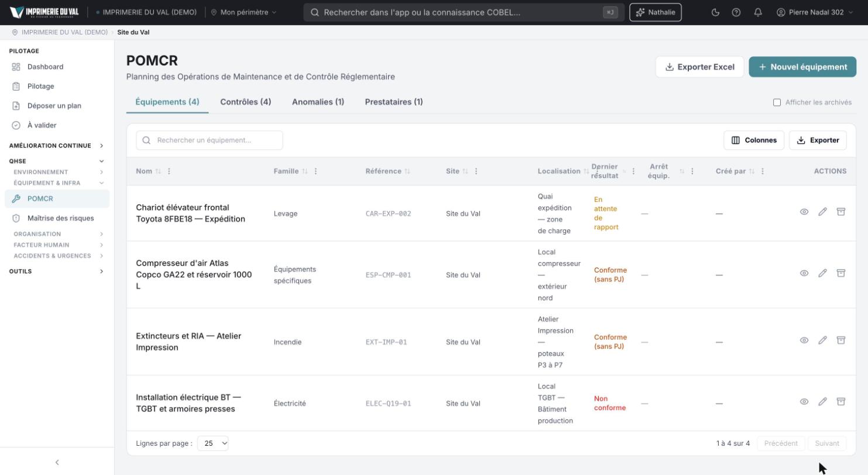Archive the Installation électrique BT row
Screen dimensions: 868x475
[x=841, y=402]
